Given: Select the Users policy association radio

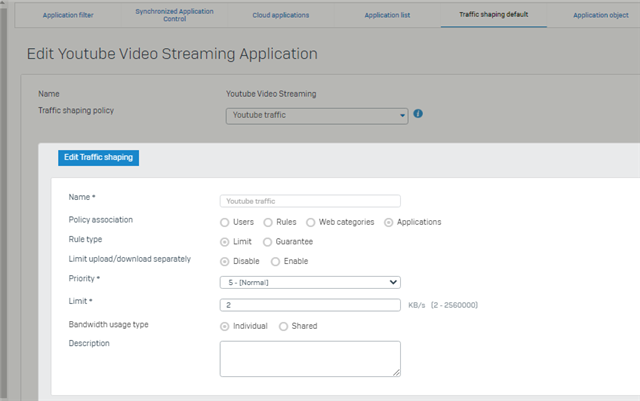Looking at the screenshot, I should coord(224,223).
